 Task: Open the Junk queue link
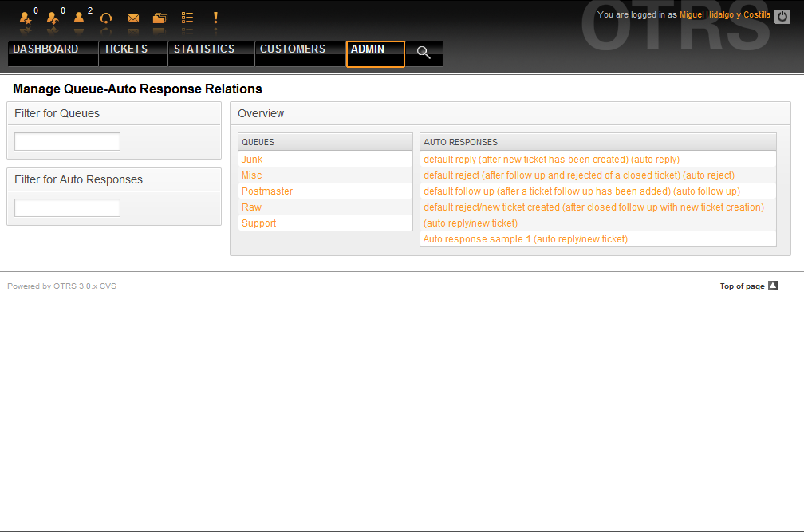pyautogui.click(x=252, y=160)
